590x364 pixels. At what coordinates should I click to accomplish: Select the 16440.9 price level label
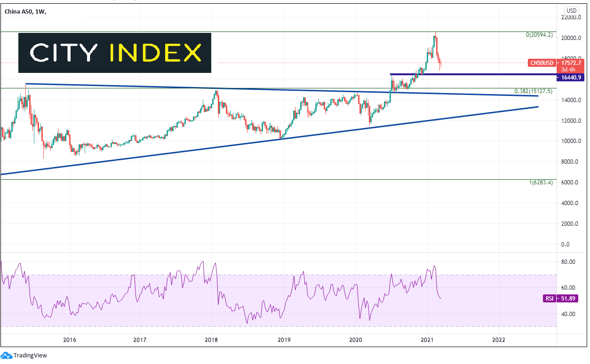pos(570,78)
